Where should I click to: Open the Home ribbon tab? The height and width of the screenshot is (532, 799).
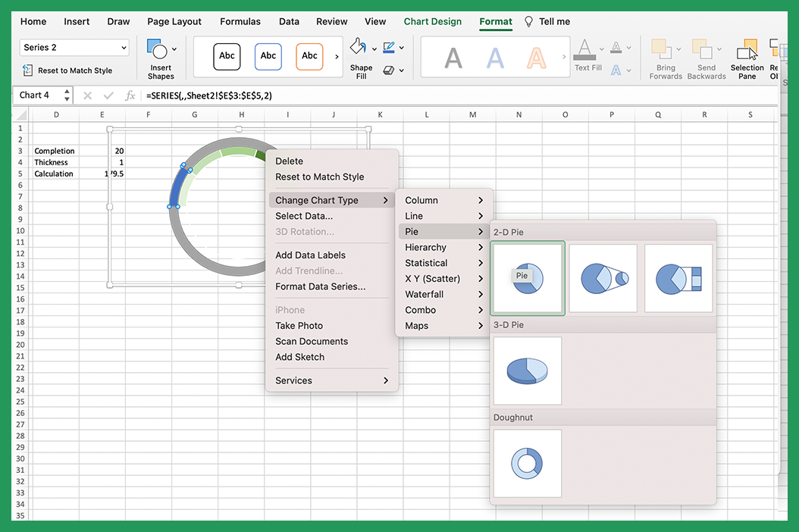point(33,21)
